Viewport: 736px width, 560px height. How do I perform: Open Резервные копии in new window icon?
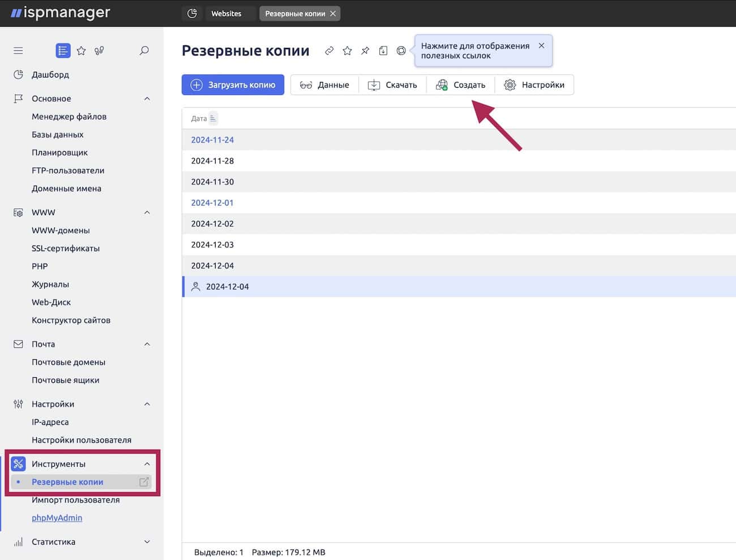click(x=144, y=482)
